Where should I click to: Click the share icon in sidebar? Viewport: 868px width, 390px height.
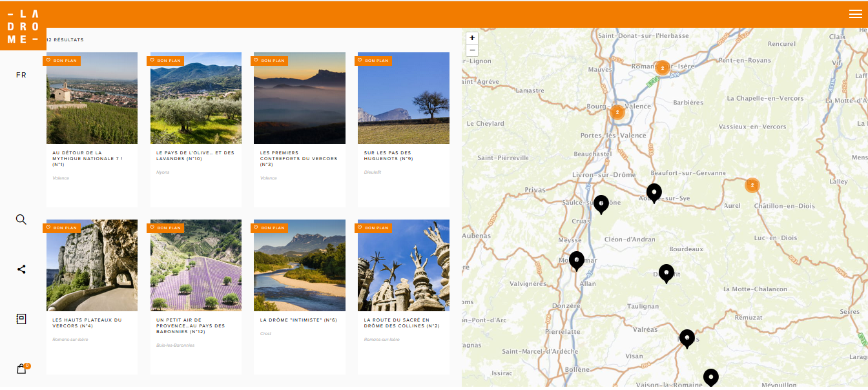[x=21, y=269]
